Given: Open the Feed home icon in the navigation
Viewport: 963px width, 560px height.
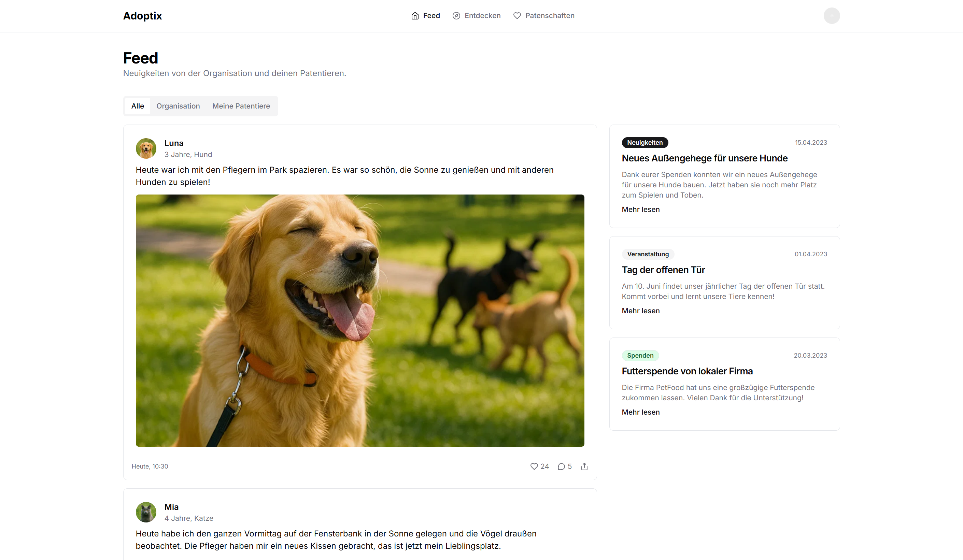Looking at the screenshot, I should [x=415, y=16].
